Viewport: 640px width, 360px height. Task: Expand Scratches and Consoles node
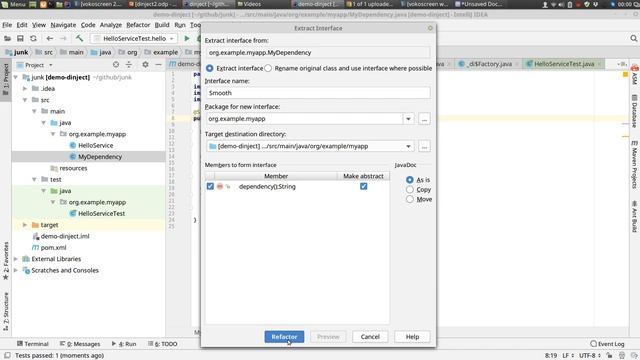16,270
